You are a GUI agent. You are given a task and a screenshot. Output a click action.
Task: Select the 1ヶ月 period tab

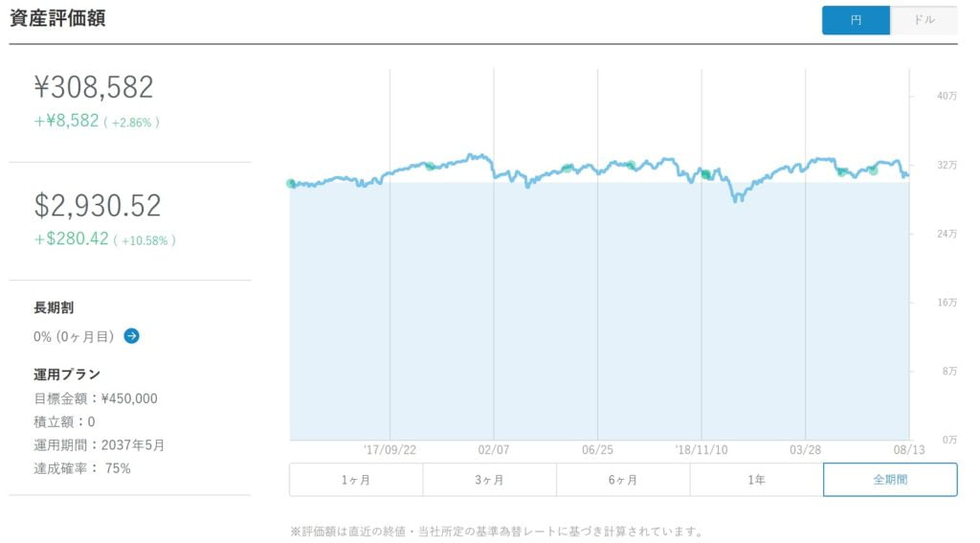point(355,480)
